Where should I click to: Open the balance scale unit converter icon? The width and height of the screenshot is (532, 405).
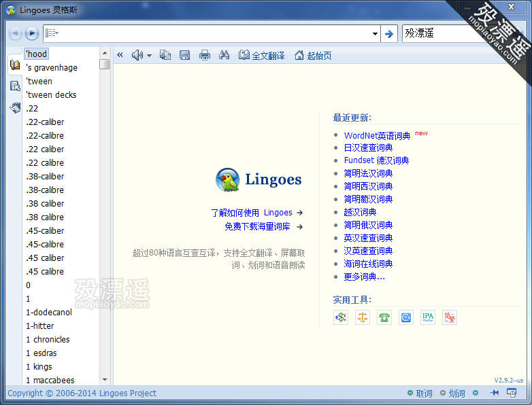click(363, 317)
